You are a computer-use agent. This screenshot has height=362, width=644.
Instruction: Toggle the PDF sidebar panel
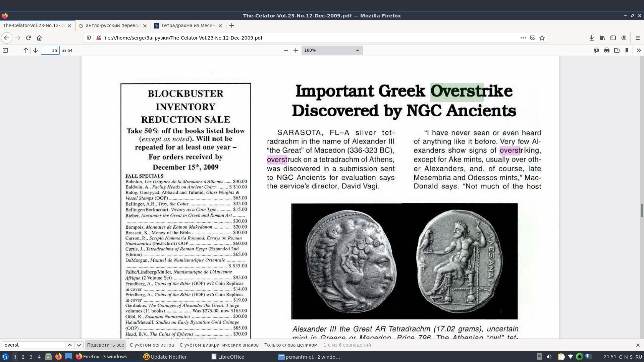tap(5, 50)
